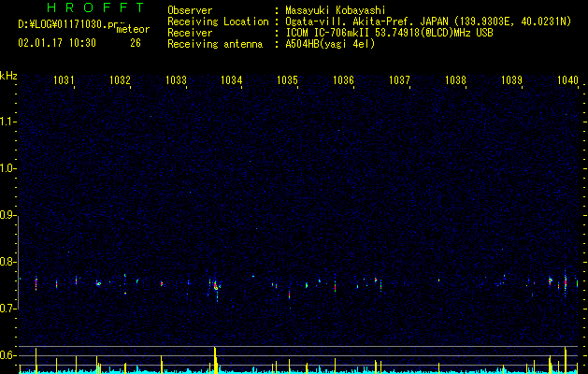
Task: Click the tallest yellow power spike near 1034
Action: (215, 360)
